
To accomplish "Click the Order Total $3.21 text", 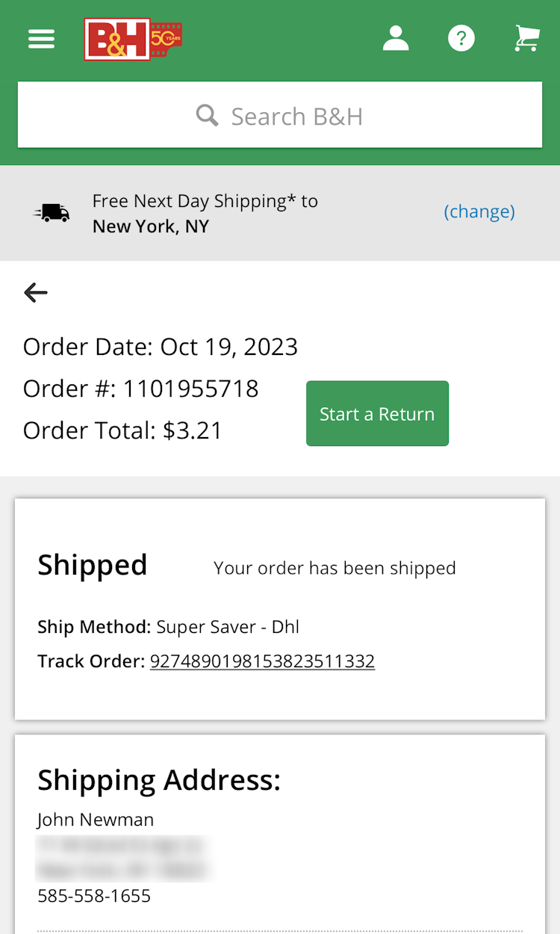I will 122,430.
